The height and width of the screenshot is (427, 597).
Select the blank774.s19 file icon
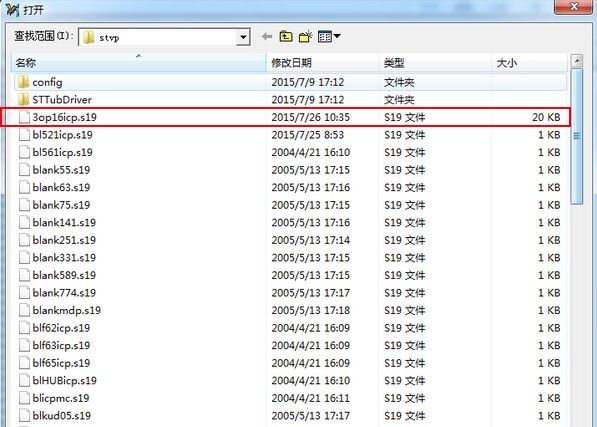click(24, 292)
